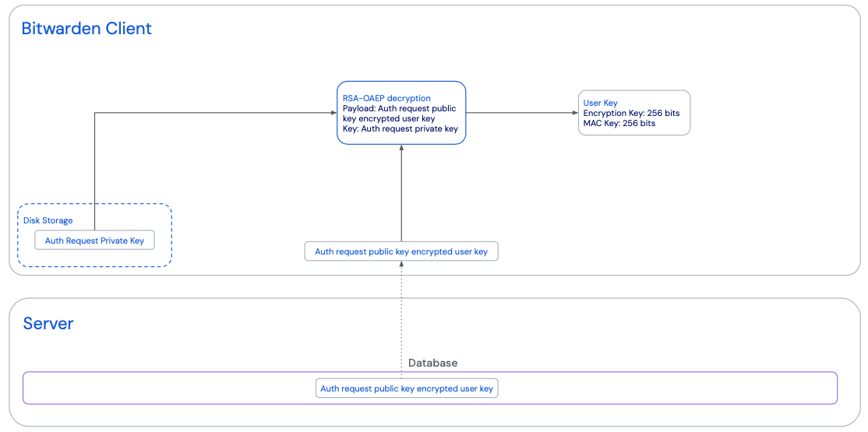Click the User Key title text

pyautogui.click(x=601, y=103)
